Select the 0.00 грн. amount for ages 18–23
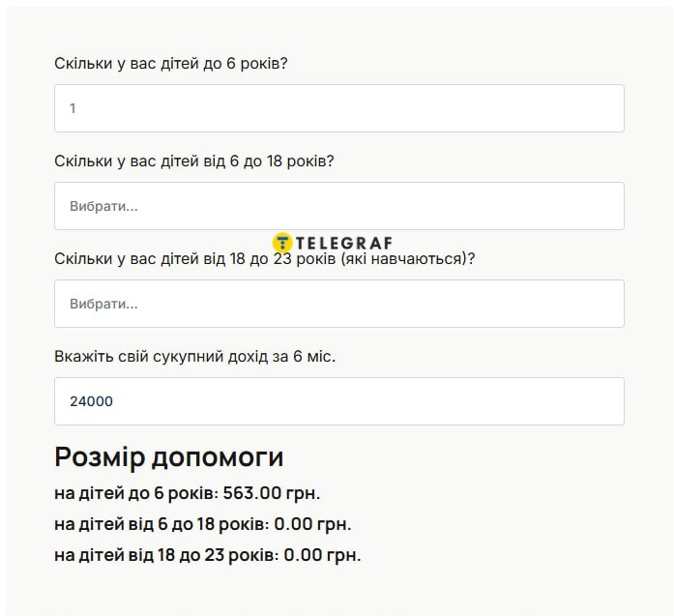The image size is (674, 616). point(322,555)
